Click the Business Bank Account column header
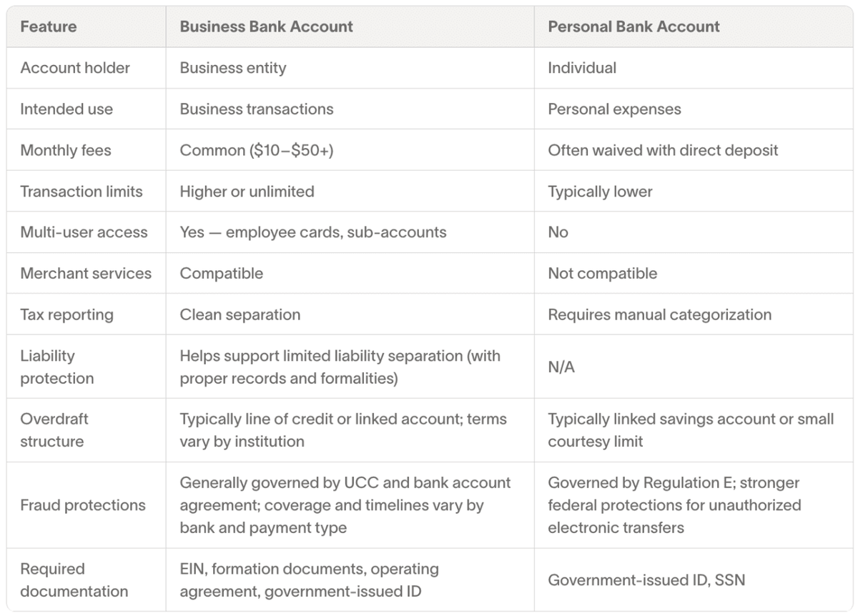 click(266, 27)
